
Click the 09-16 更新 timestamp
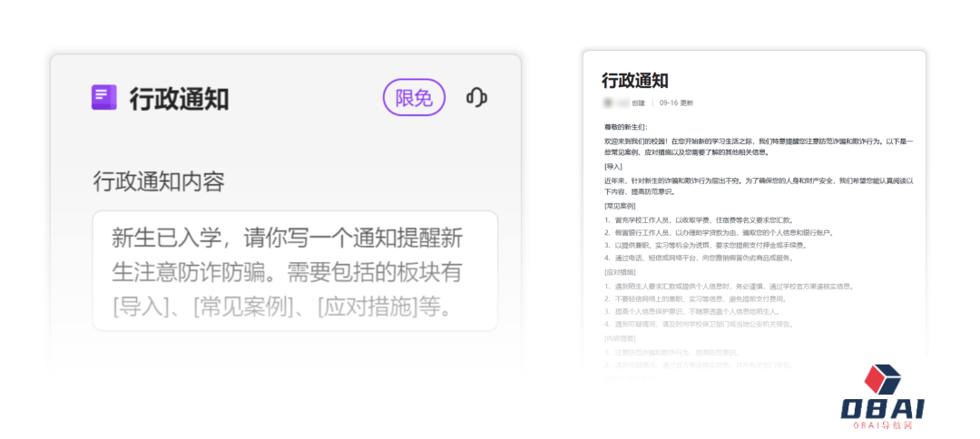[x=676, y=103]
